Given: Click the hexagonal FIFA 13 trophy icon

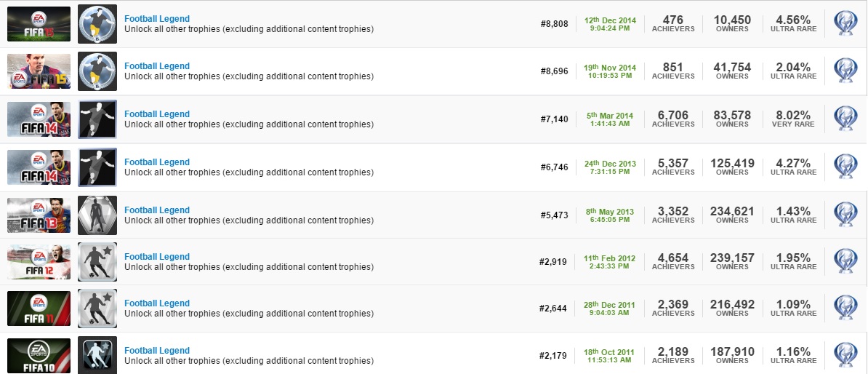Looking at the screenshot, I should pyautogui.click(x=97, y=215).
